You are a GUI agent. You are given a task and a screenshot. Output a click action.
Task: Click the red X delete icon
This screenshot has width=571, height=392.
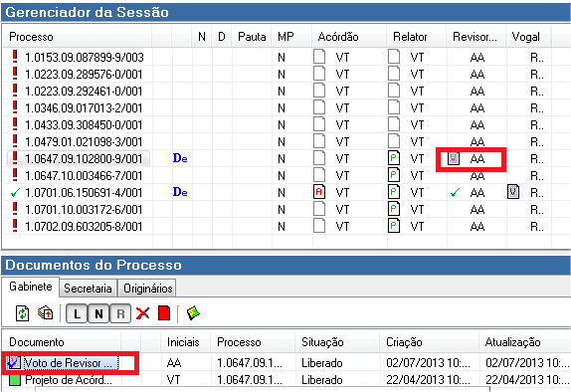[x=142, y=313]
